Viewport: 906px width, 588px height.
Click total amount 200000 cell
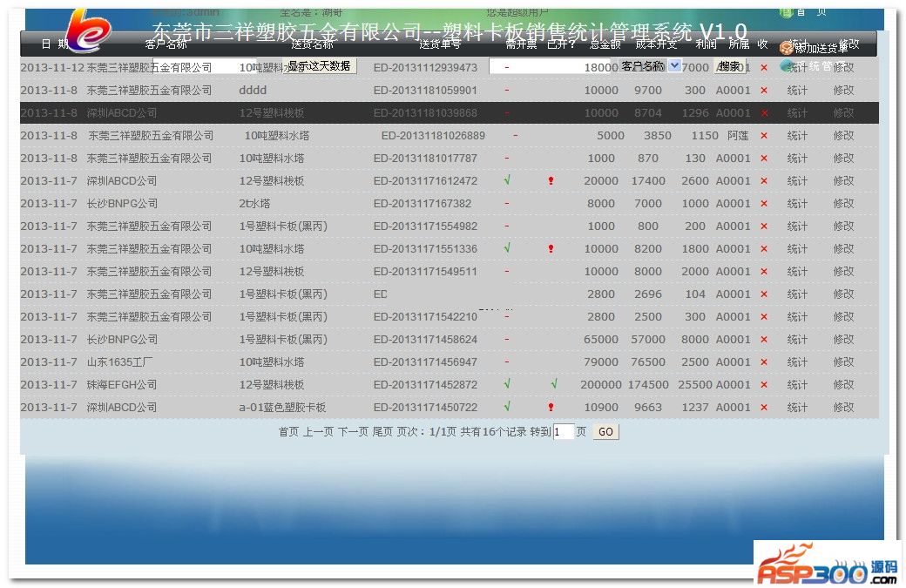(x=601, y=385)
